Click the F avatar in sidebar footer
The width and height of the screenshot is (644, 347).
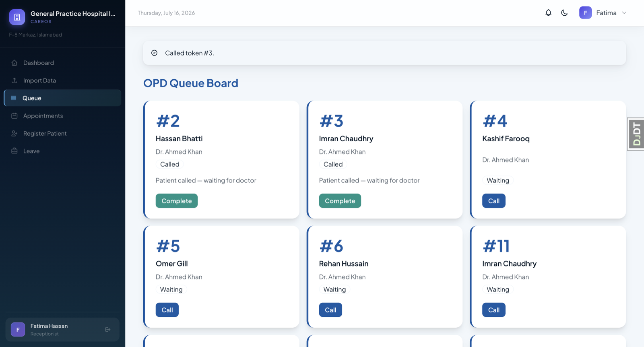[x=18, y=329]
